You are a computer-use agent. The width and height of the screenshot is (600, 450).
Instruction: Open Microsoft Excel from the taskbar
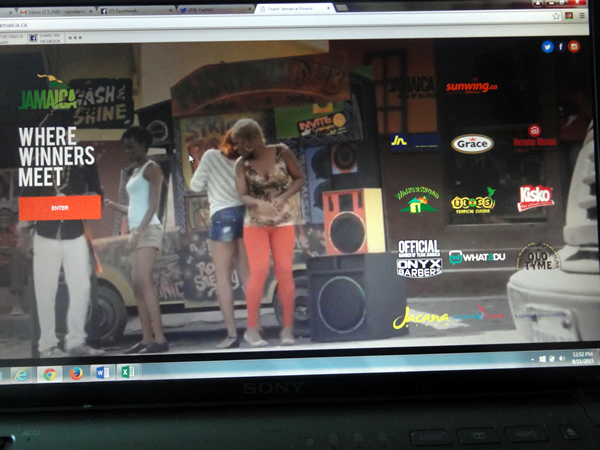(x=128, y=372)
